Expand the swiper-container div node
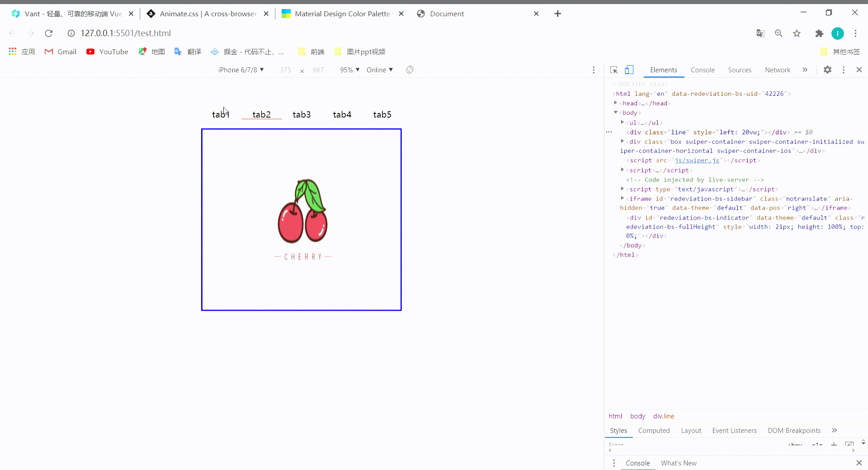 [623, 141]
